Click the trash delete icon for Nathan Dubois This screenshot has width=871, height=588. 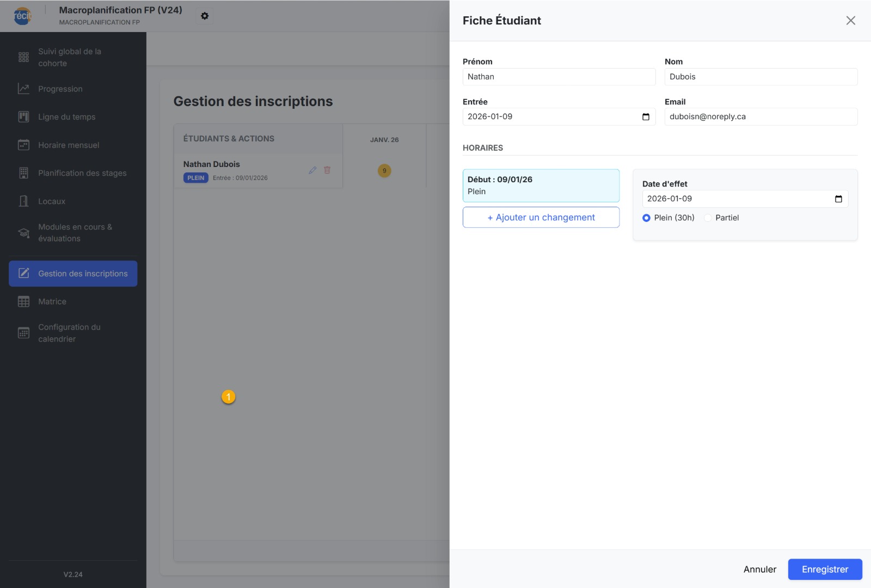(327, 170)
